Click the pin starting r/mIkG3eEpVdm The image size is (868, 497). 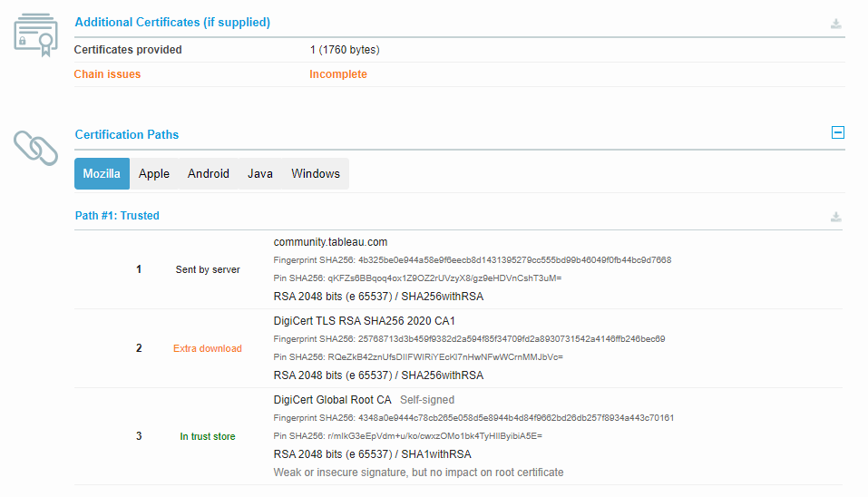click(x=407, y=436)
